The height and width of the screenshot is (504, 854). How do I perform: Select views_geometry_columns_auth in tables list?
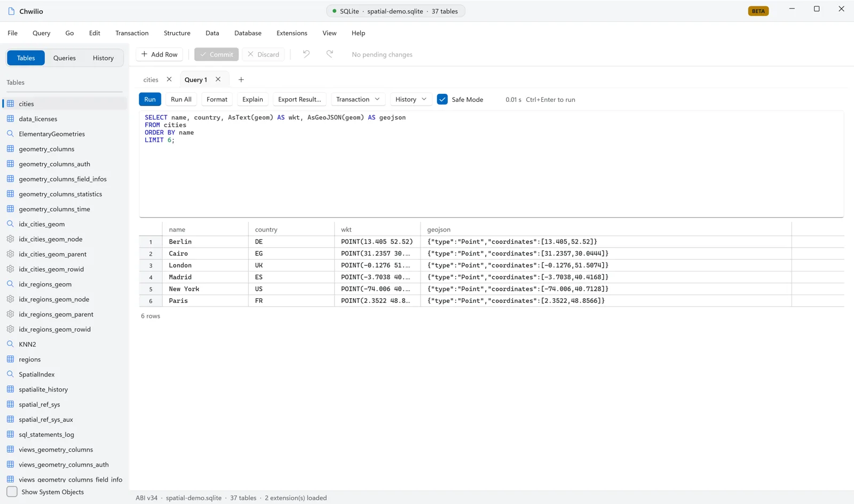(65, 465)
